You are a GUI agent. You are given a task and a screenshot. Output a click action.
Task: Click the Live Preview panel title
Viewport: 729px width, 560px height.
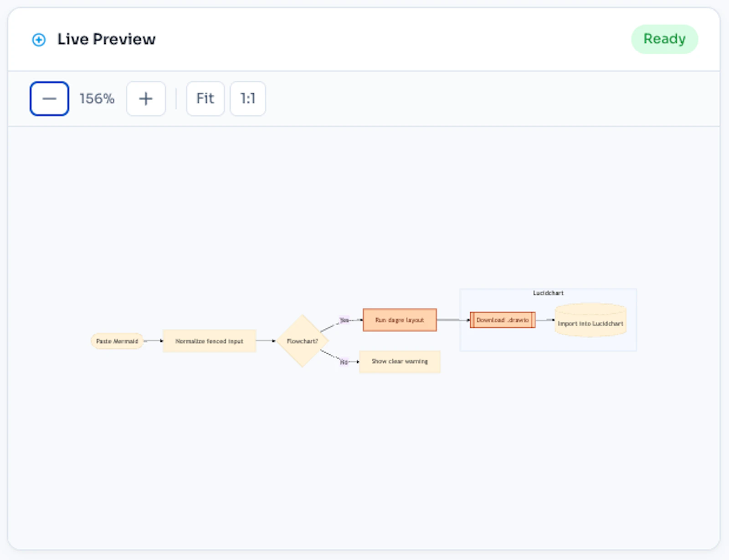(106, 40)
